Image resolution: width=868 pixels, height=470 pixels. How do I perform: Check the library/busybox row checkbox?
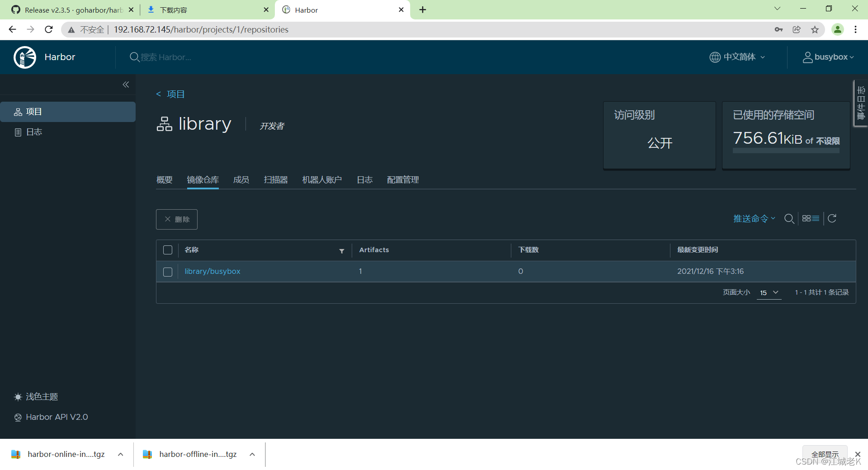[168, 272]
